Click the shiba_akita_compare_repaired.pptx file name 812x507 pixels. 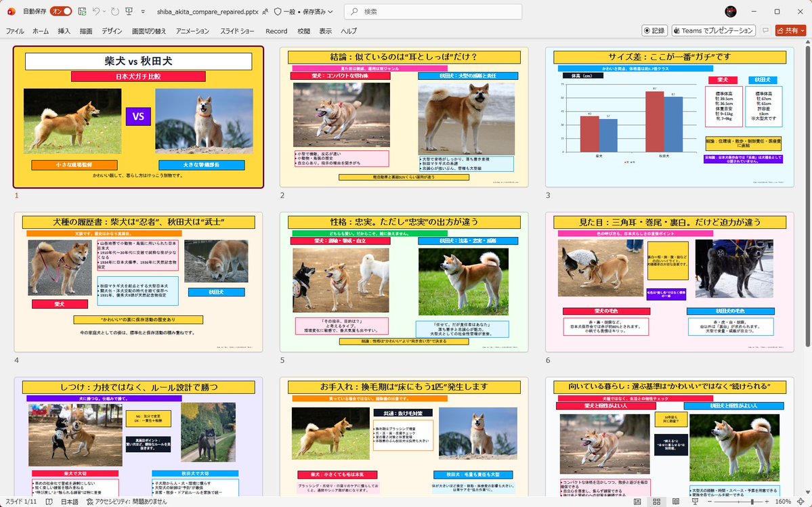pos(208,12)
